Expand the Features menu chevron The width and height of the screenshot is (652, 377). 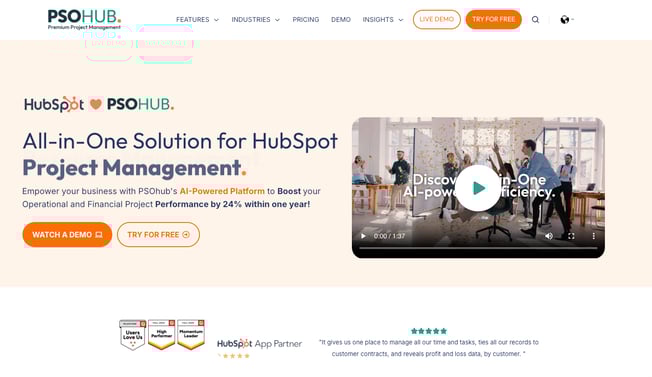tap(216, 20)
